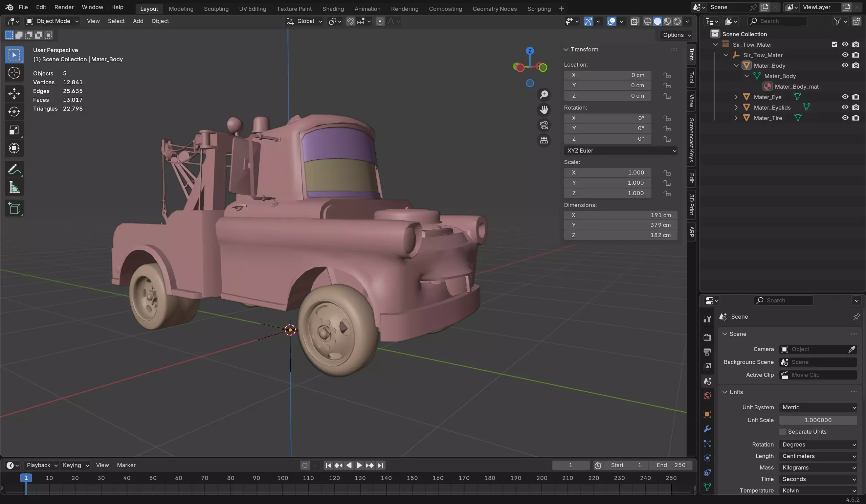This screenshot has height=504, width=866.
Task: Open the Output properties tab icon
Action: pyautogui.click(x=707, y=352)
